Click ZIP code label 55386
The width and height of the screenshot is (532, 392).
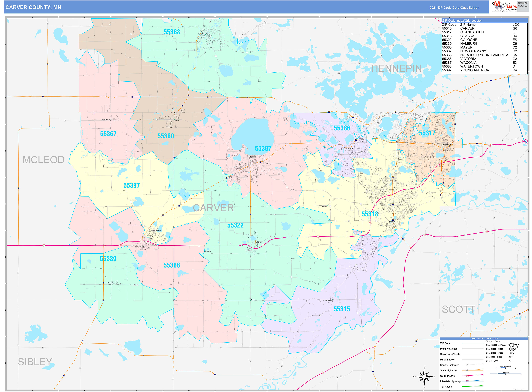tap(342, 128)
